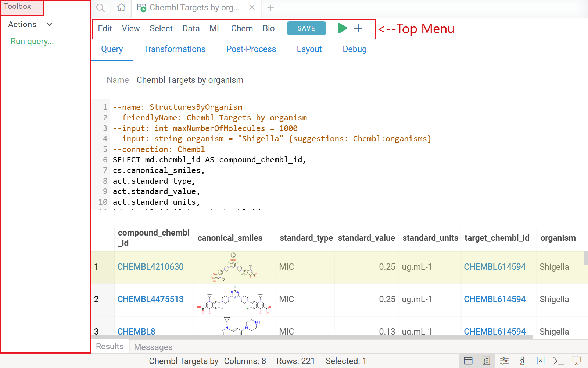Click the query Name input field
Viewport: 588px width, 368px height.
coord(342,80)
